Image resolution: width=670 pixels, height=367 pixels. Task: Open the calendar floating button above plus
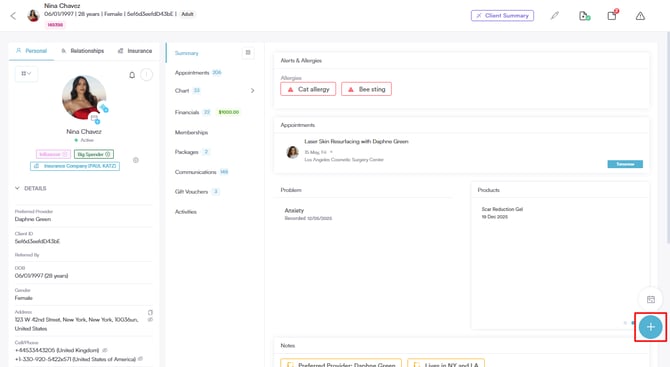click(650, 299)
